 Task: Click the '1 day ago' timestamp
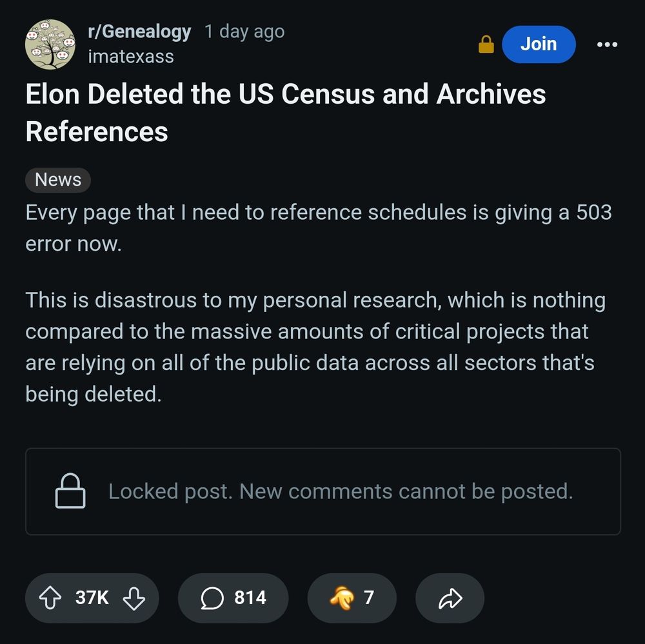coord(244,32)
